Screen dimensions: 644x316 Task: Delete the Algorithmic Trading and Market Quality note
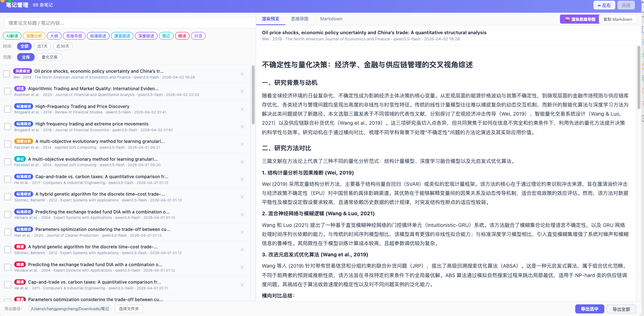pyautogui.click(x=242, y=91)
